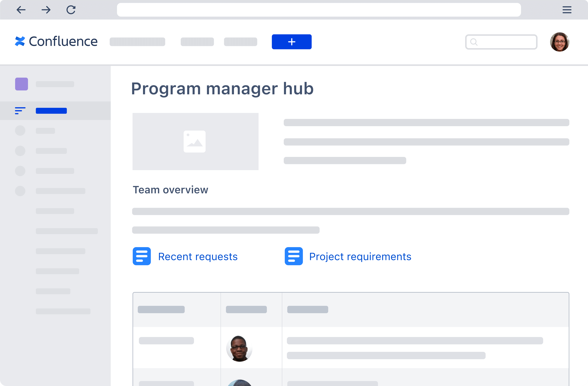Viewport: 588px width, 386px height.
Task: Click the Project requirements page icon
Action: click(294, 256)
